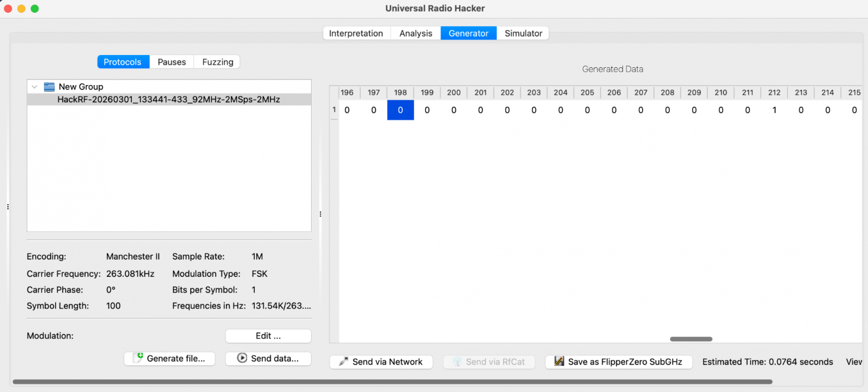This screenshot has height=392, width=868.
Task: Click the splitter handle beside the table
Action: tap(320, 214)
